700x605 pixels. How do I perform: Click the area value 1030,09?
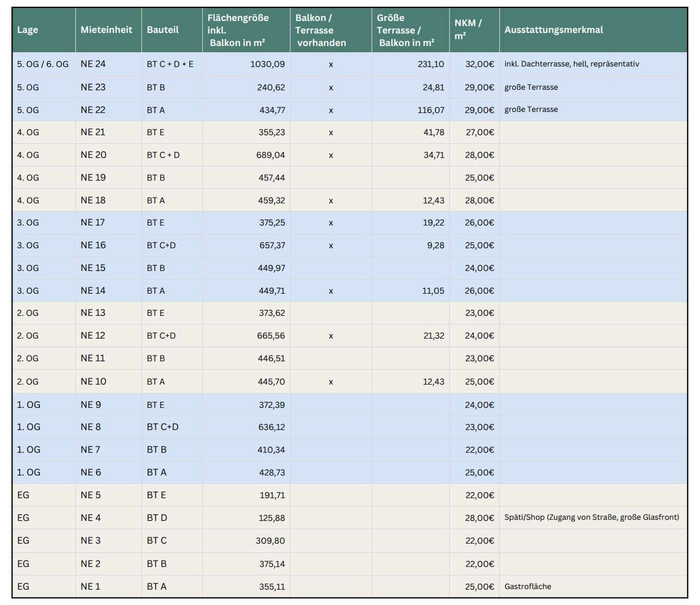point(267,64)
